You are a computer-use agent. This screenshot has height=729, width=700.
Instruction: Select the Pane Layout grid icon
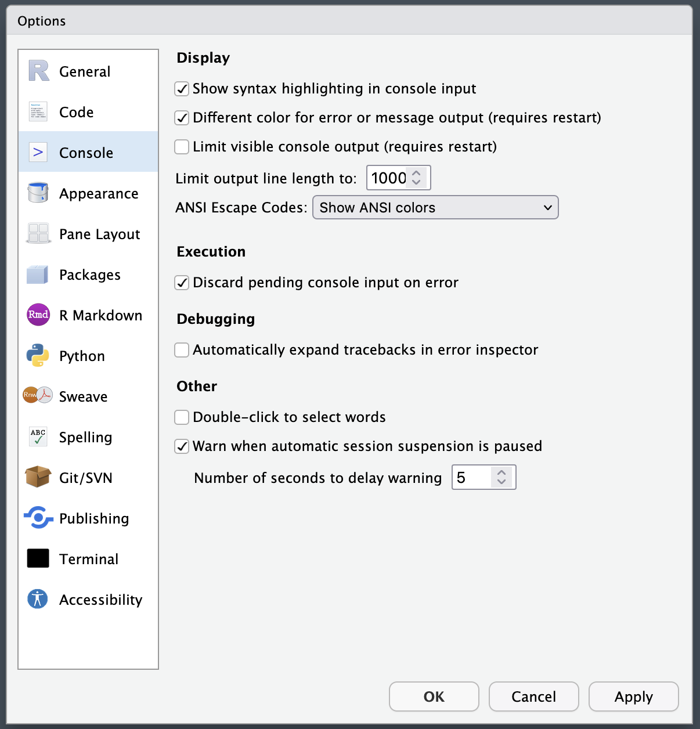tap(38, 234)
